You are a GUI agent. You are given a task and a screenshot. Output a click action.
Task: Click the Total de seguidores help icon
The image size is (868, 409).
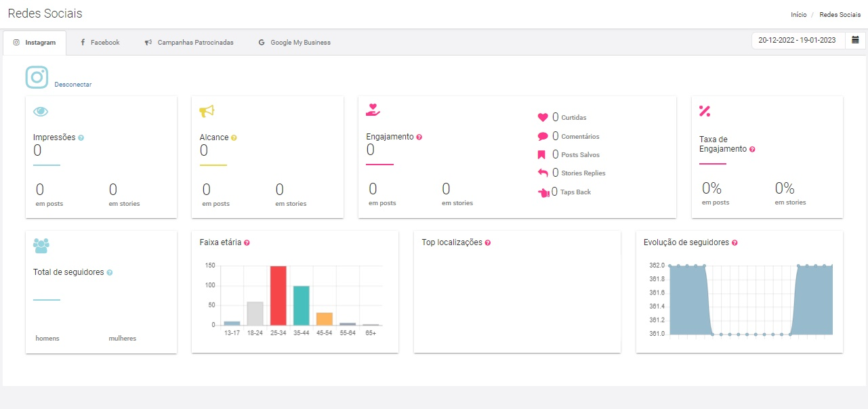(110, 273)
